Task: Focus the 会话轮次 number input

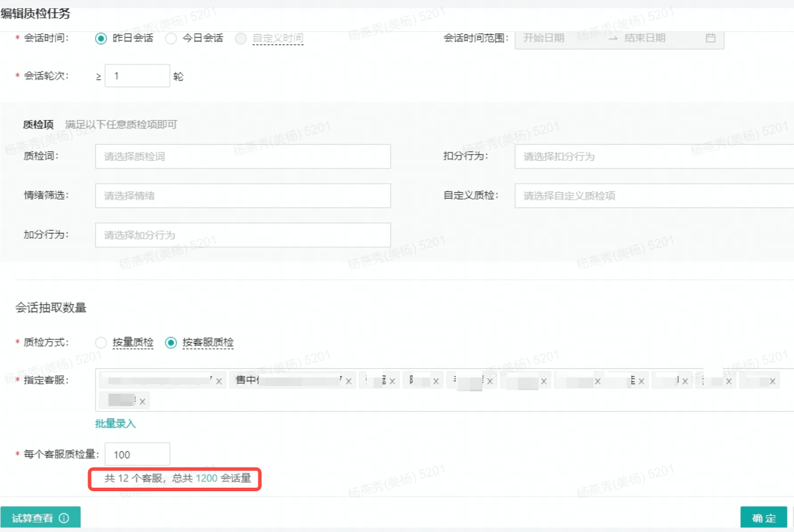Action: (x=137, y=76)
